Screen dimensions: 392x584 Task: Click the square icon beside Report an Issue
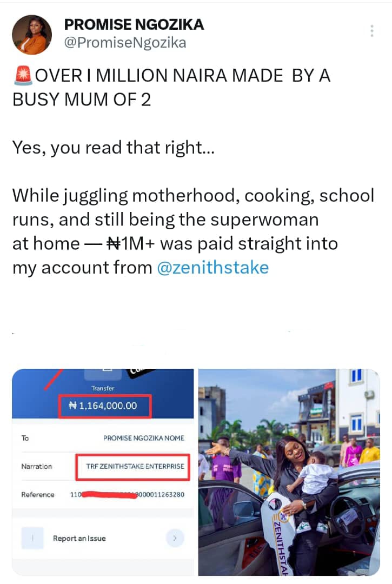click(32, 538)
